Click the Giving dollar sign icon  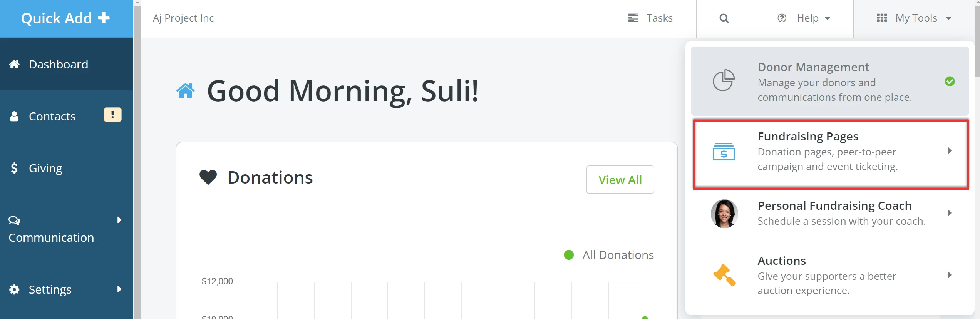pos(14,168)
